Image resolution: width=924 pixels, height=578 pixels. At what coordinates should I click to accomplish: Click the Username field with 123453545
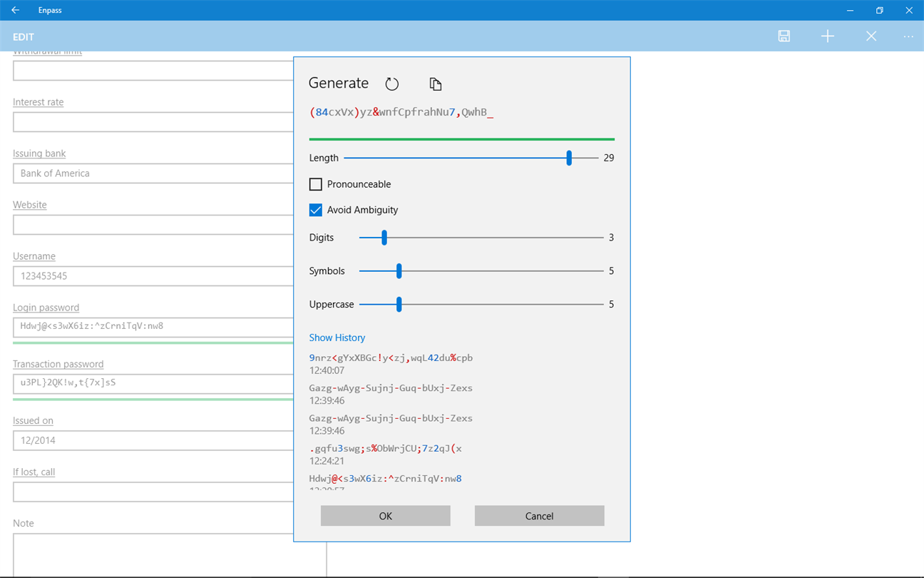coord(153,276)
